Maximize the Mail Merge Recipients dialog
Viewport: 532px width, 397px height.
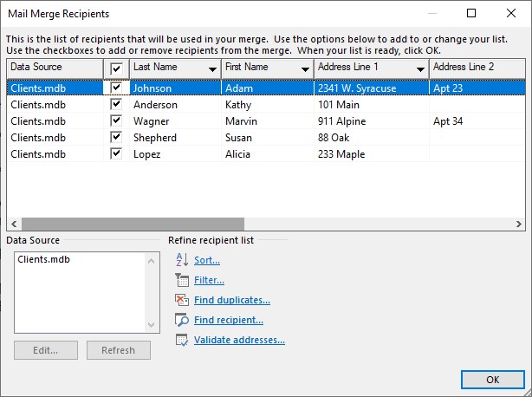471,13
